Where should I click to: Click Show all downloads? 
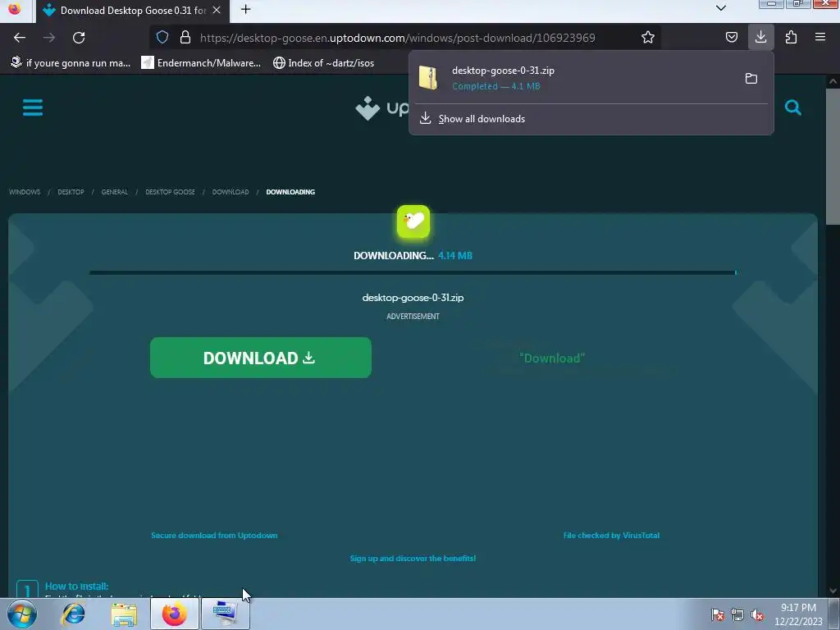pyautogui.click(x=482, y=119)
